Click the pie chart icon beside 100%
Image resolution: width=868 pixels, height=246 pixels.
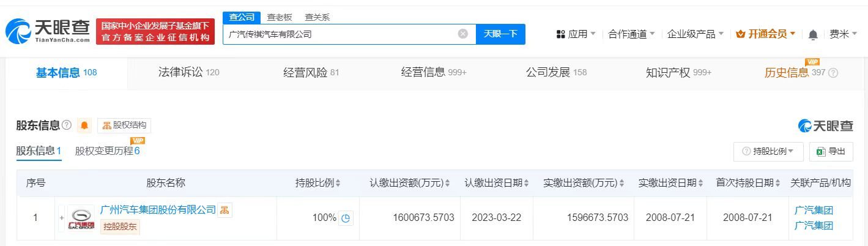coord(346,218)
